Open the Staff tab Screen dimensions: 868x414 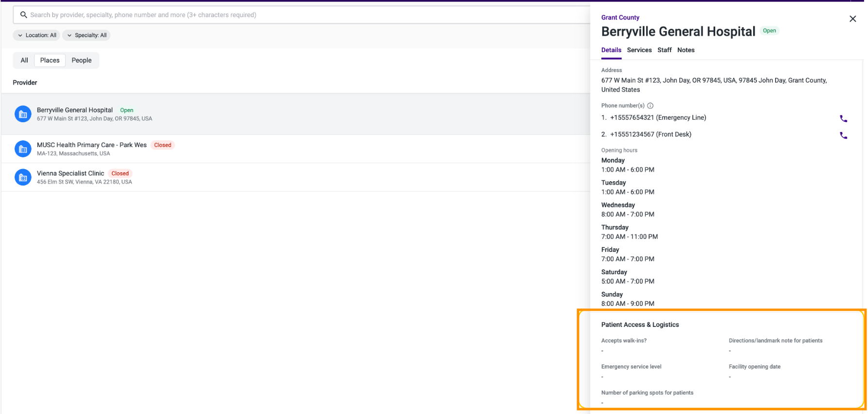click(x=664, y=50)
